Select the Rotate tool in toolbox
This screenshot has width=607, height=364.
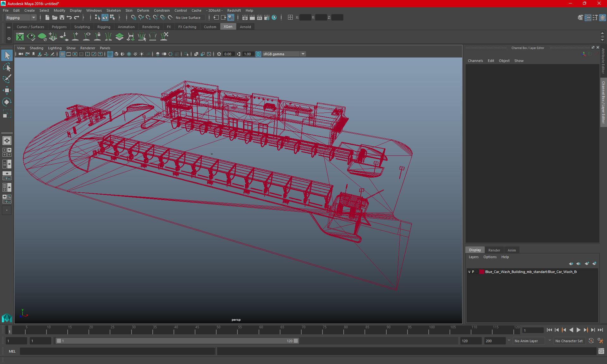pos(7,102)
